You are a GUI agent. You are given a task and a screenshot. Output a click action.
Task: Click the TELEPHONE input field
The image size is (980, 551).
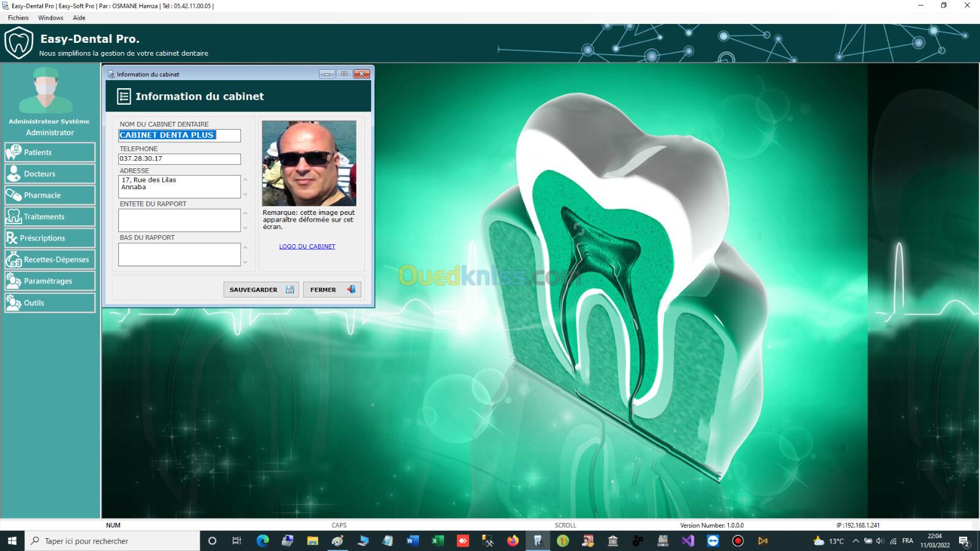(x=179, y=159)
